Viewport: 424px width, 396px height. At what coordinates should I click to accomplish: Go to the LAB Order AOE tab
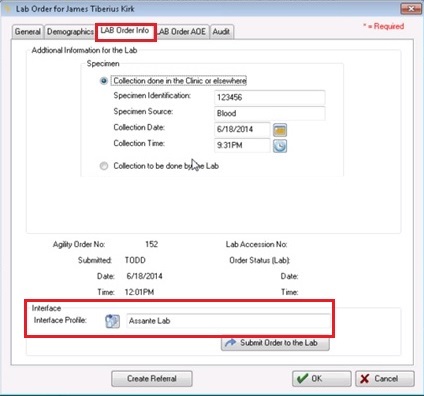pyautogui.click(x=183, y=32)
